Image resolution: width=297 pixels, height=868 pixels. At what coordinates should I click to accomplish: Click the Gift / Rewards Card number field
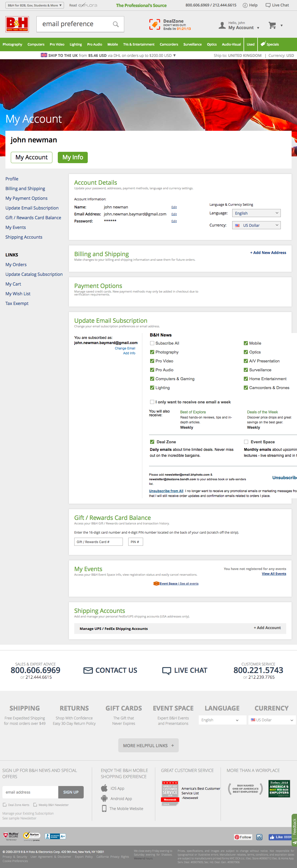coord(98,542)
